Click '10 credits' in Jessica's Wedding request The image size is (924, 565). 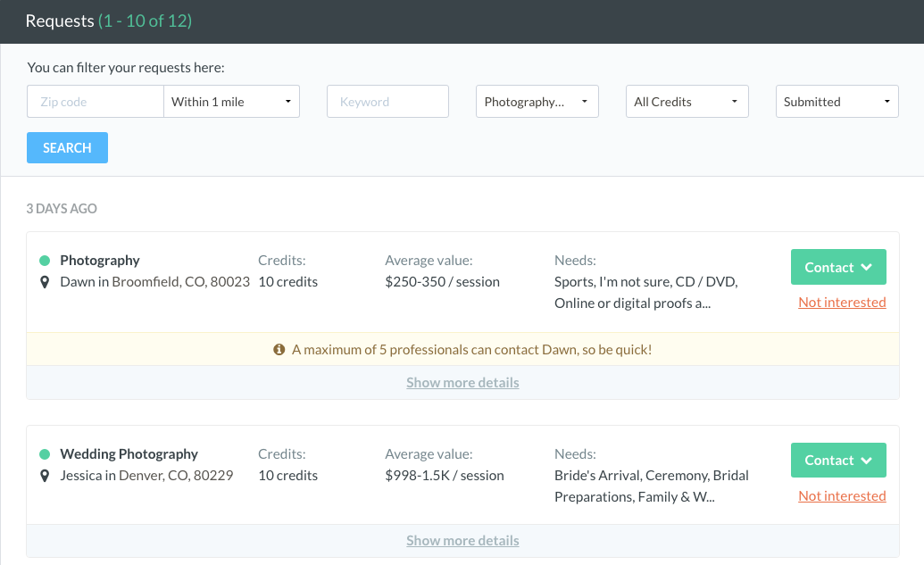[288, 476]
